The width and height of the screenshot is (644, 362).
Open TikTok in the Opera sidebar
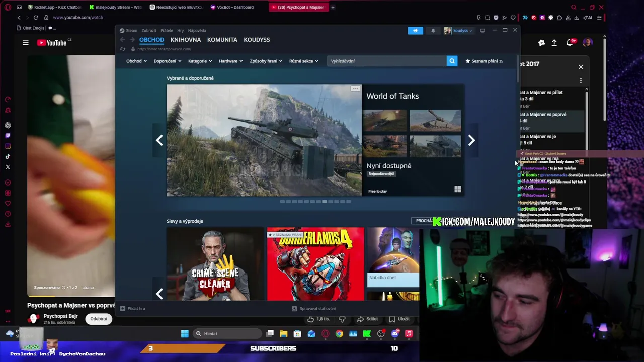point(8,156)
